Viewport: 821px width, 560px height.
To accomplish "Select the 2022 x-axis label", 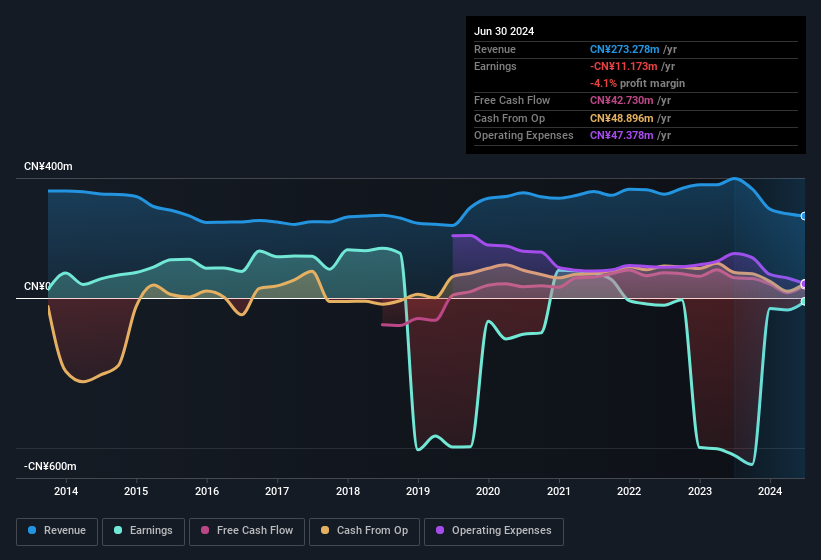I will (629, 491).
